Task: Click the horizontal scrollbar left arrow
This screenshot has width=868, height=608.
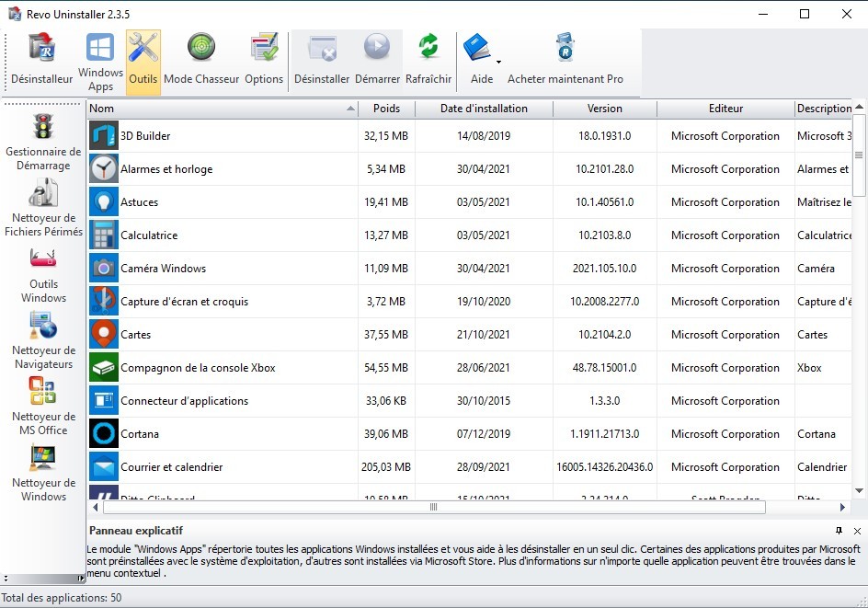Action: coord(96,507)
